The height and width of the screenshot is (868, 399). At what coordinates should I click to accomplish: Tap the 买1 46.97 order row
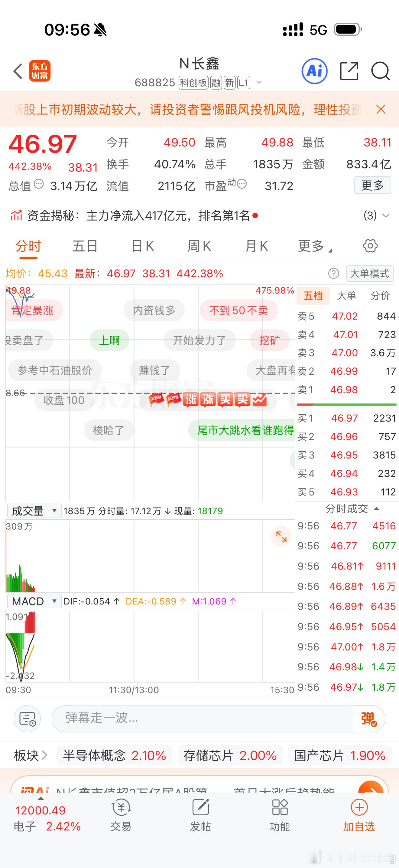point(346,418)
